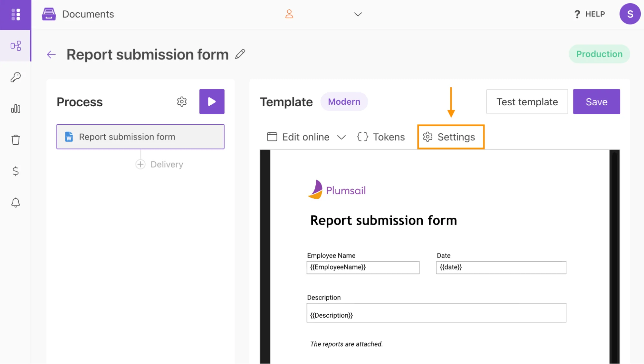The height and width of the screenshot is (364, 644).
Task: Click the HELP link text
Action: (x=595, y=14)
